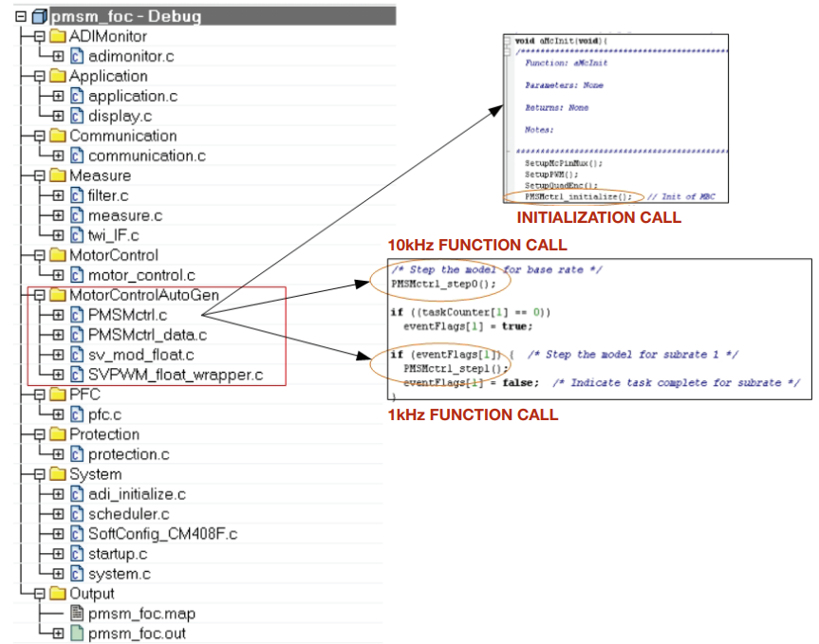Select the SoftConfig_CM408F.c file

pos(162,534)
